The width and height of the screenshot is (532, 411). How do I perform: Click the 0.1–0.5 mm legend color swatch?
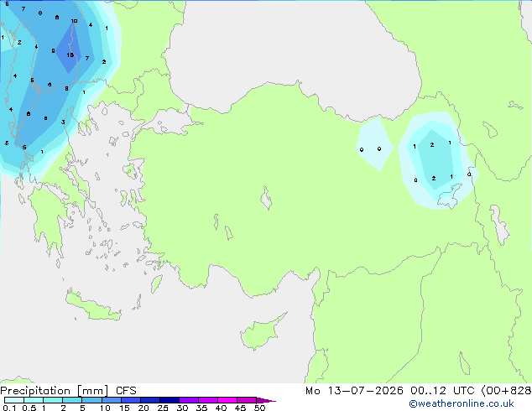[x=14, y=400]
